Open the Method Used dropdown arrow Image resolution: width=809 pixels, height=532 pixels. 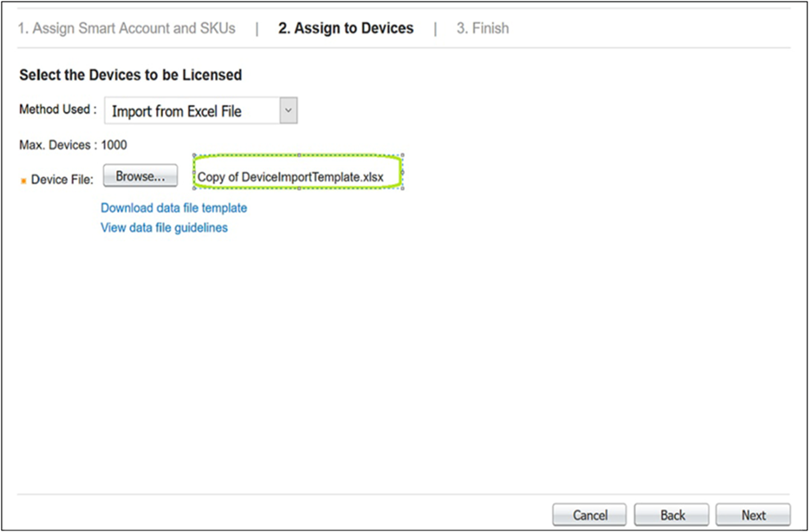pos(288,110)
